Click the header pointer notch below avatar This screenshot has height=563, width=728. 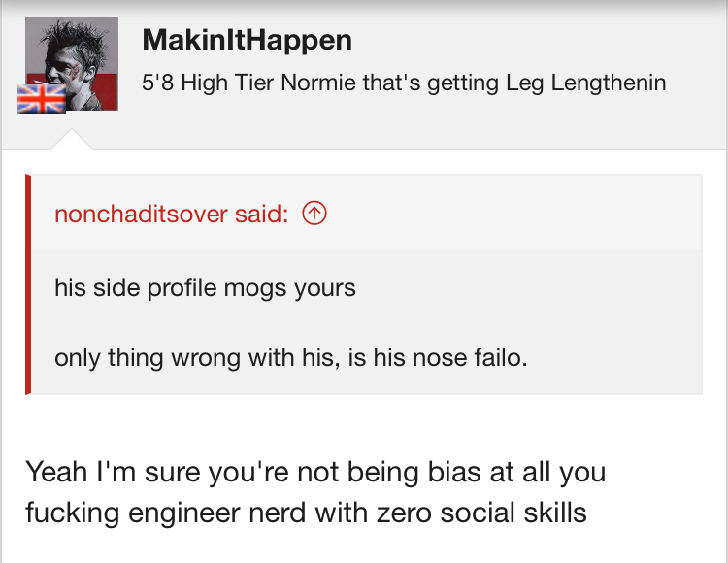coord(72,140)
